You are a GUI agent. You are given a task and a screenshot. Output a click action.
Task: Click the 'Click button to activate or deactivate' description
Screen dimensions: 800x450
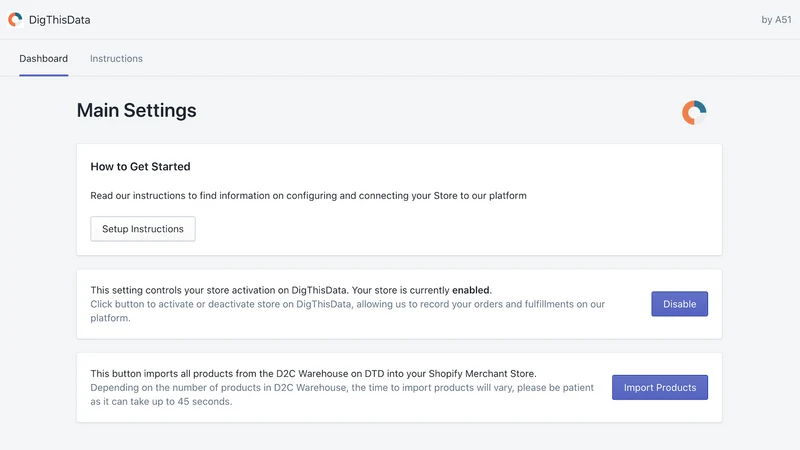(347, 311)
